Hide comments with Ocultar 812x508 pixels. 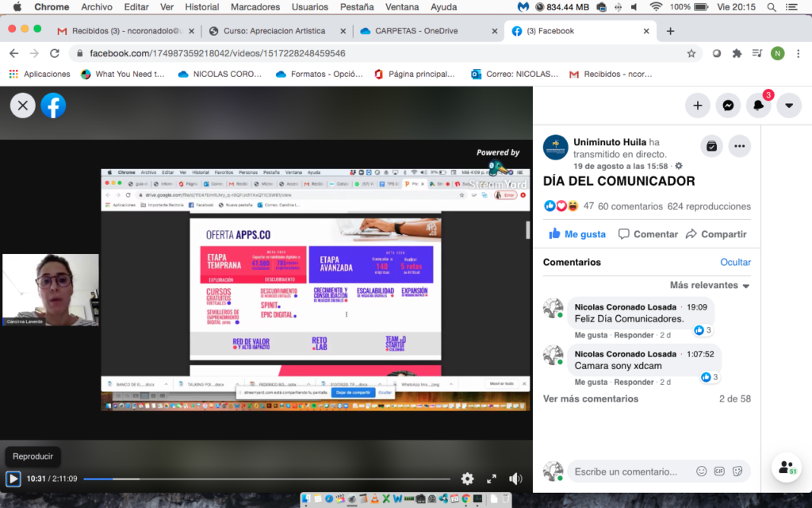735,262
